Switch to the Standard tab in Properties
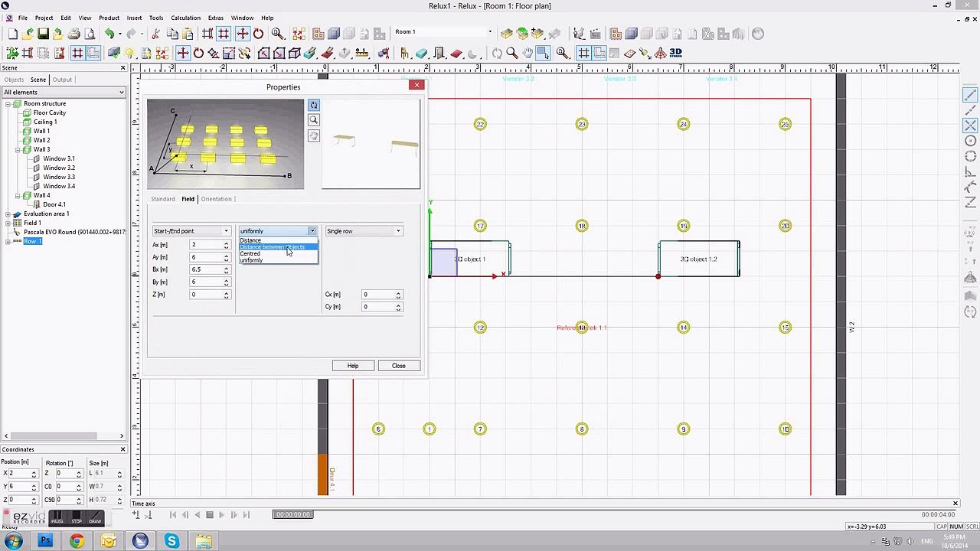This screenshot has width=980, height=551. 162,199
